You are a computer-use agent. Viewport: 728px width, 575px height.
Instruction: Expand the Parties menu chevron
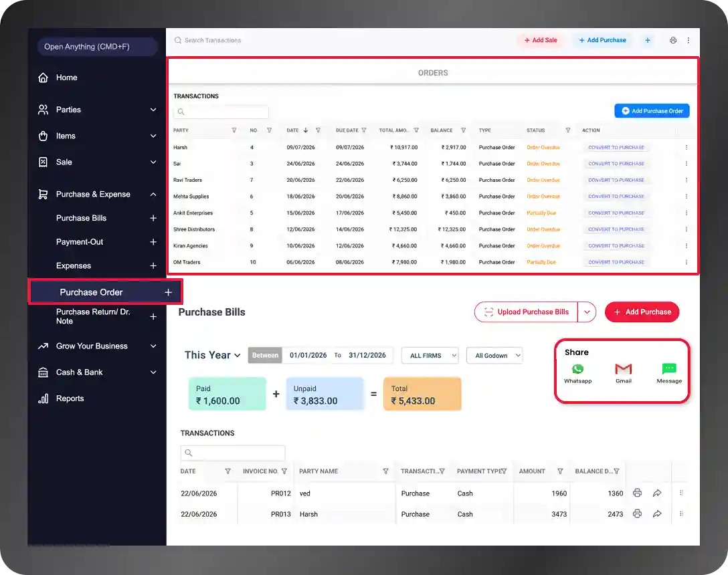click(153, 110)
